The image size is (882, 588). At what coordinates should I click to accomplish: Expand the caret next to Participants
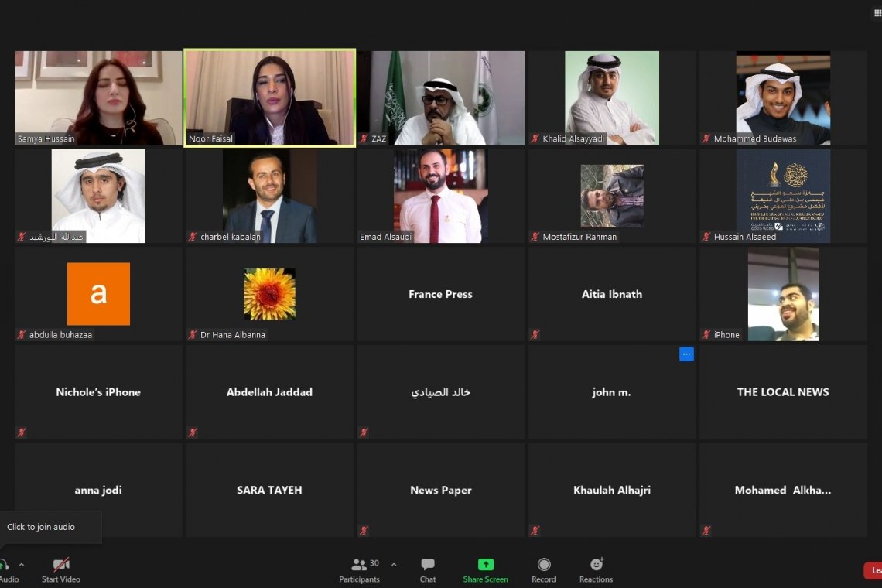394,565
